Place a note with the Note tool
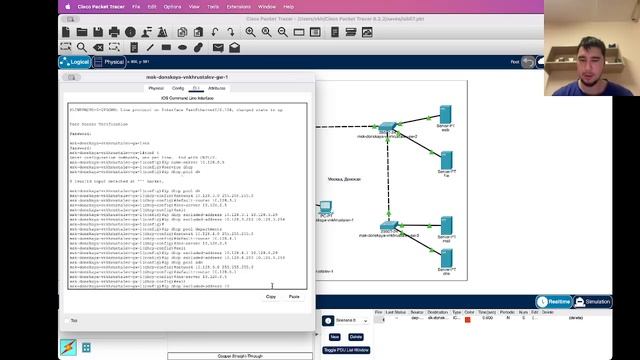Viewport: 640px width, 360px height. pyautogui.click(x=133, y=47)
